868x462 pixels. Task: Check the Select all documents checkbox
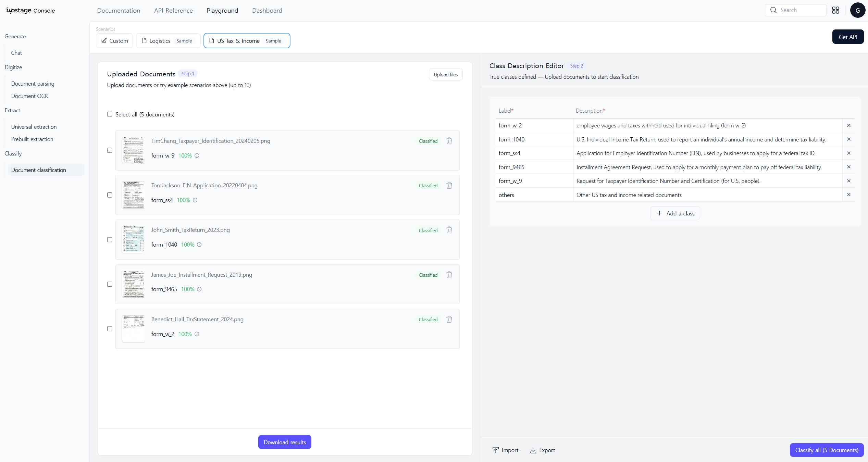click(110, 114)
